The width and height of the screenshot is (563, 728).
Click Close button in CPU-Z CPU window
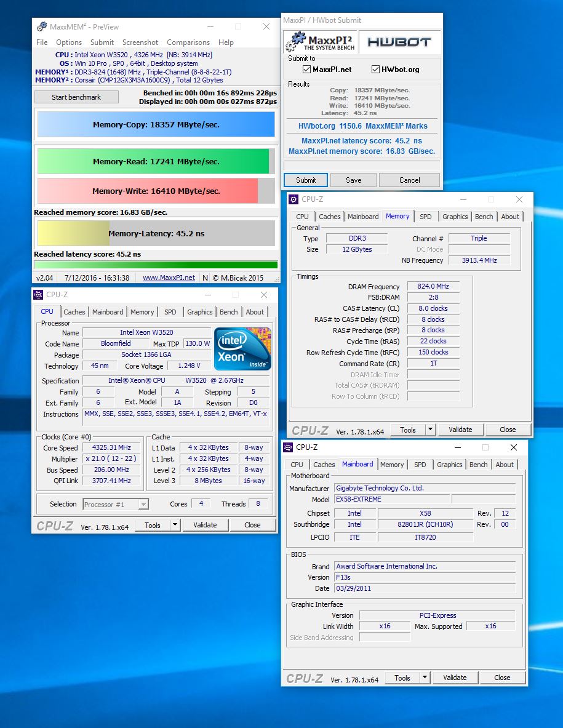[252, 525]
